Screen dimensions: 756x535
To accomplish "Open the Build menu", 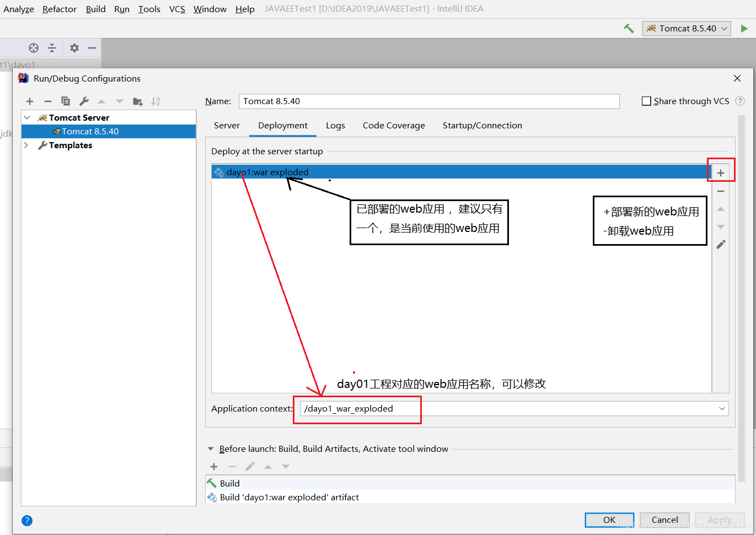I will [x=96, y=9].
